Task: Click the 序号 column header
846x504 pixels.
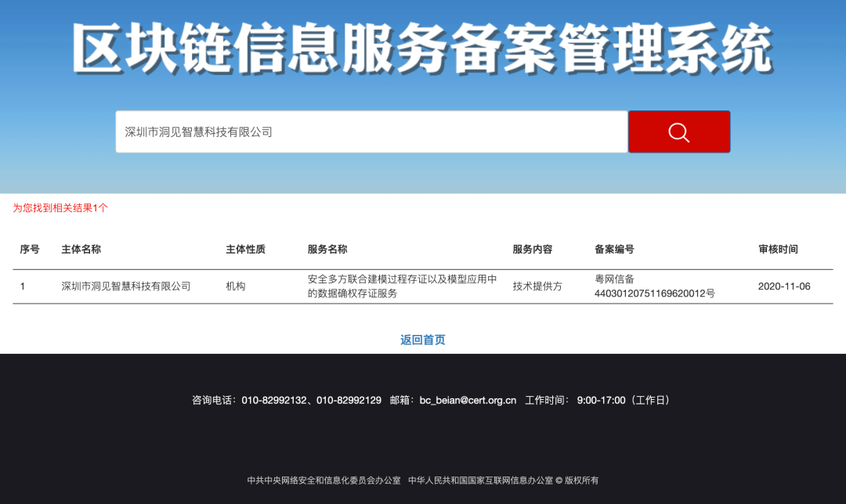Action: coord(30,249)
